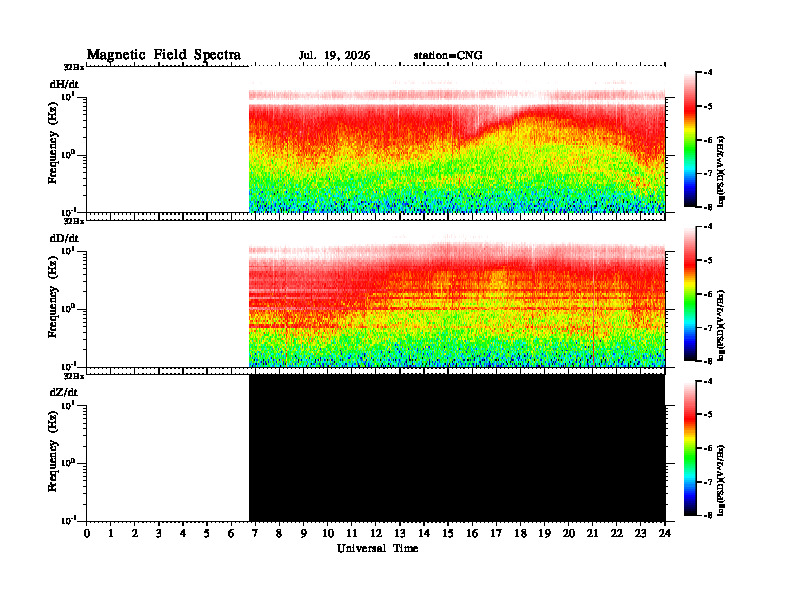Click the 'Magnetic Field Spectra' title
This screenshot has width=792, height=612.
164,55
